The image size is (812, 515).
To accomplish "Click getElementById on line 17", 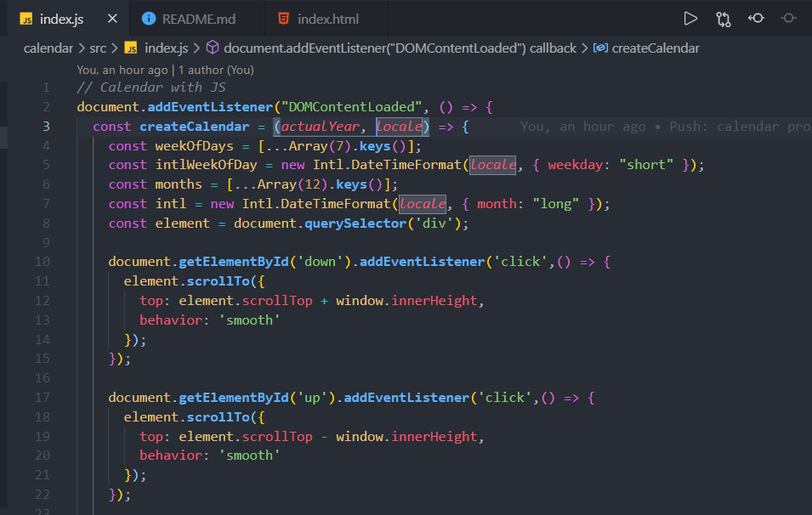I will coord(234,398).
